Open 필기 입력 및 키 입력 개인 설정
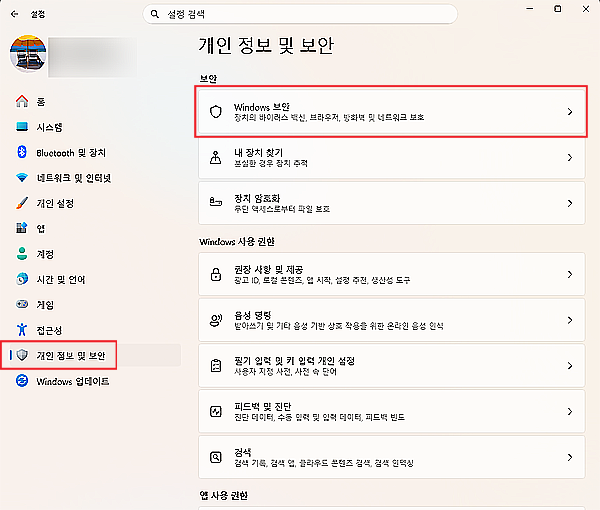Image resolution: width=600 pixels, height=510 pixels. pyautogui.click(x=294, y=361)
